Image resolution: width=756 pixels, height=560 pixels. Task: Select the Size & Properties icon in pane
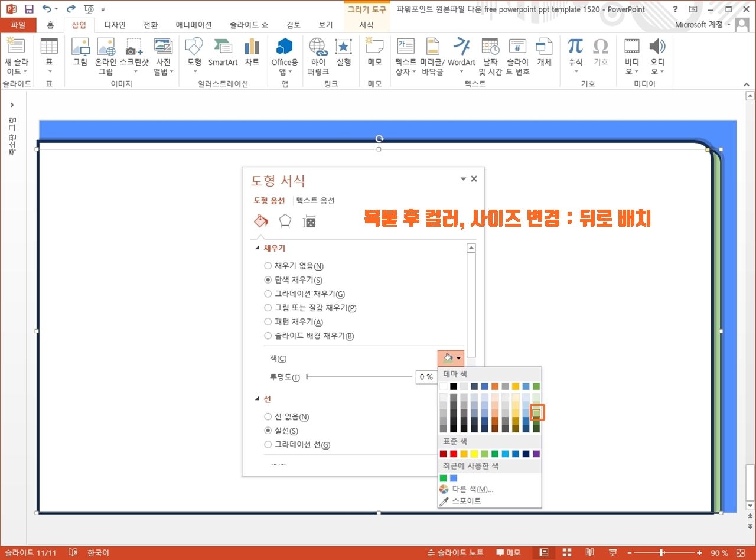point(309,221)
